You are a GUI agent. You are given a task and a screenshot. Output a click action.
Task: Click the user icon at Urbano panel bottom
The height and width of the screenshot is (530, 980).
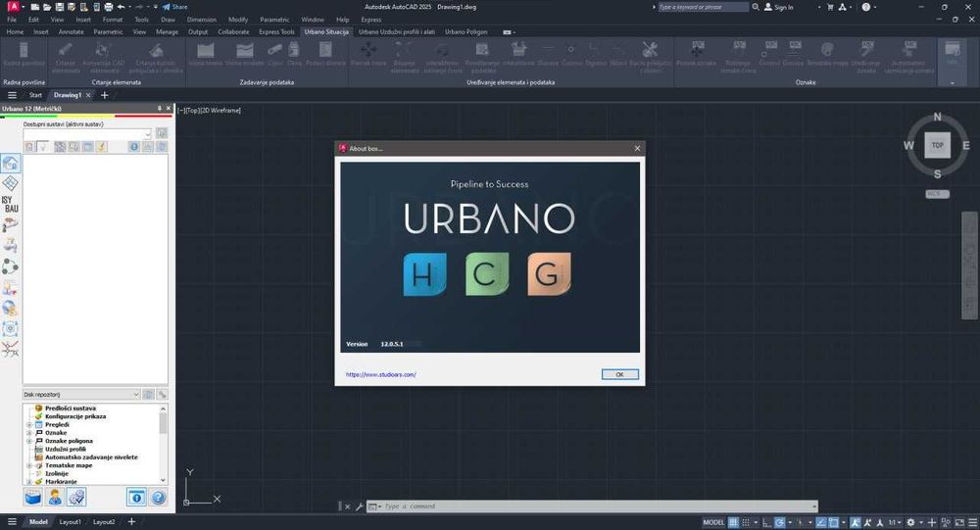coord(55,498)
